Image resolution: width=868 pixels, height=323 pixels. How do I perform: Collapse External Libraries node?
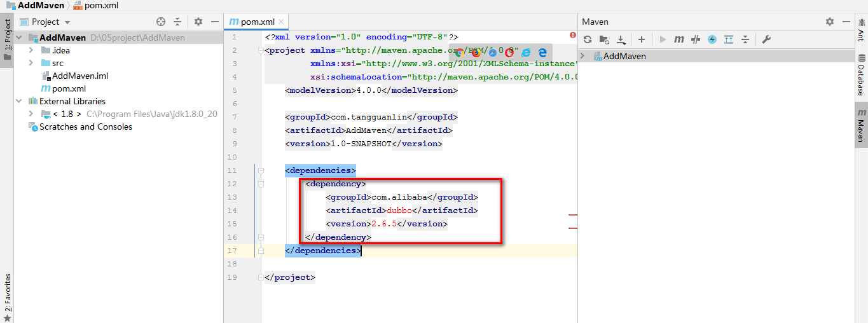click(x=20, y=101)
